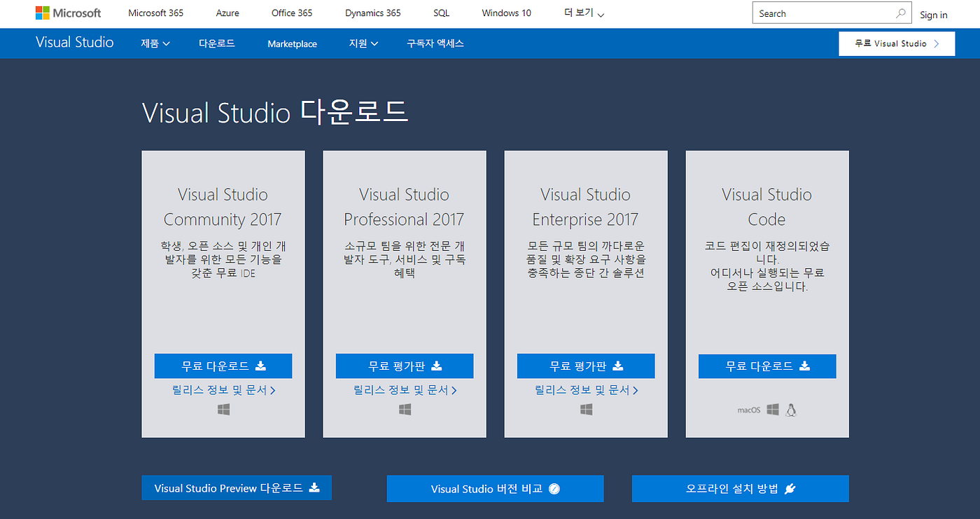Get the Enterprise 2017 무료 평가판

point(586,366)
